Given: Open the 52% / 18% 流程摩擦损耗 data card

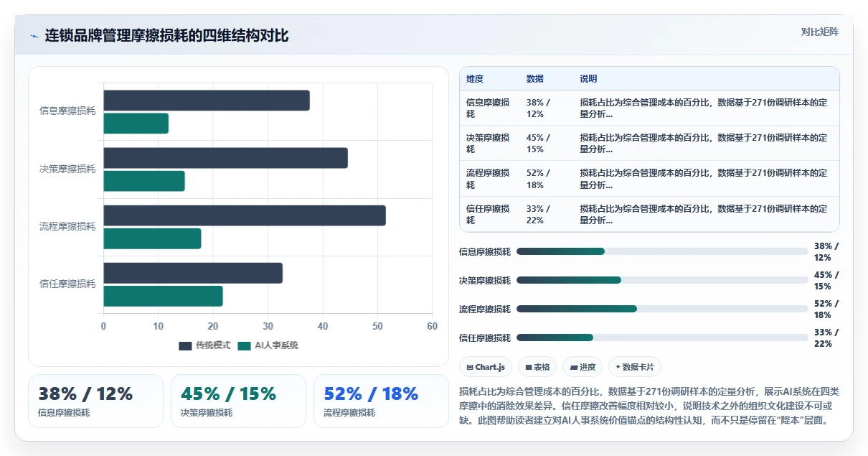Looking at the screenshot, I should (381, 401).
